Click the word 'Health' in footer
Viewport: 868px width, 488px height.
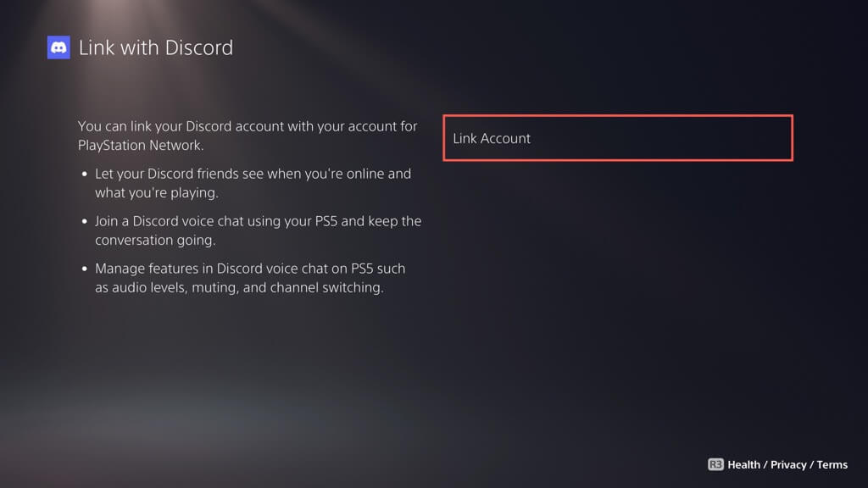pyautogui.click(x=744, y=464)
